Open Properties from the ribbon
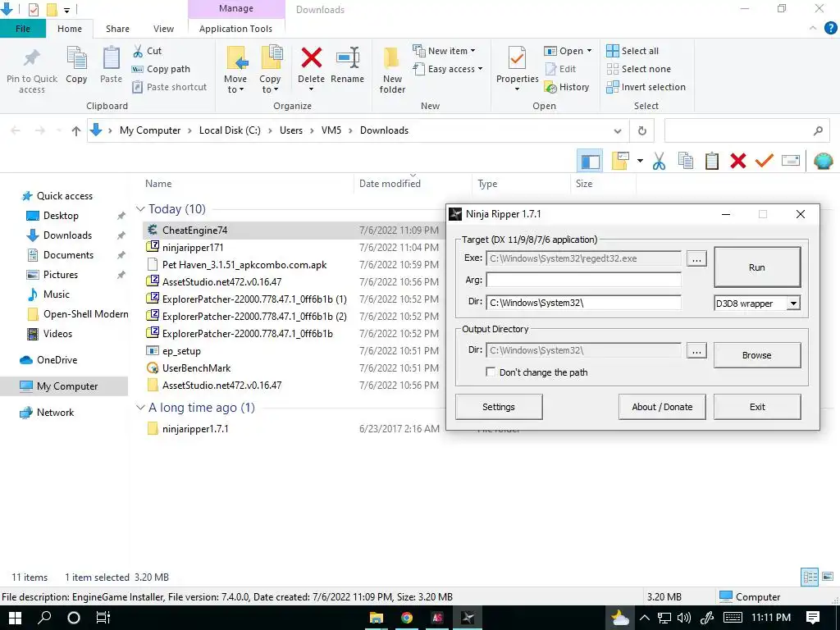 (517, 69)
